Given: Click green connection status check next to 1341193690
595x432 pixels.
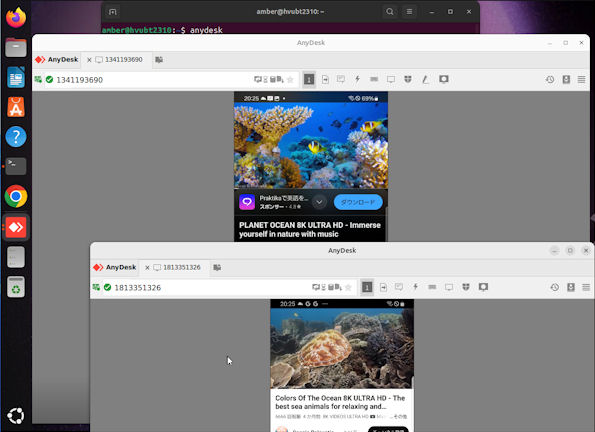Looking at the screenshot, I should pos(49,79).
